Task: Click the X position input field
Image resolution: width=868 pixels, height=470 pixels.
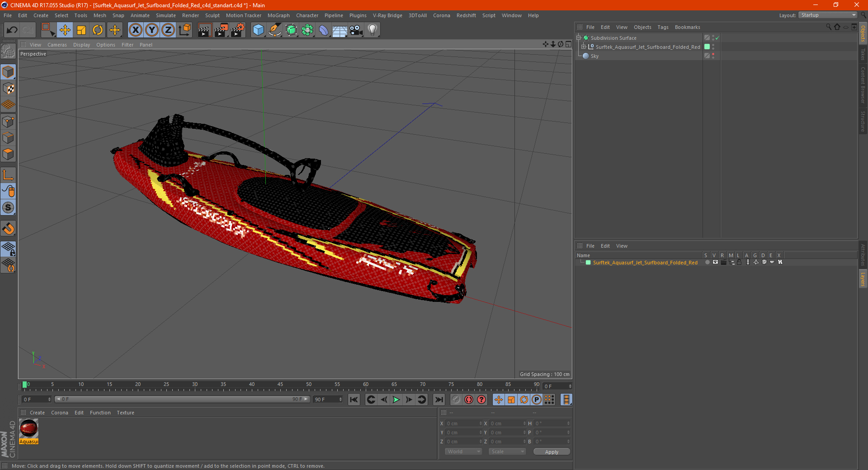Action: pos(463,423)
